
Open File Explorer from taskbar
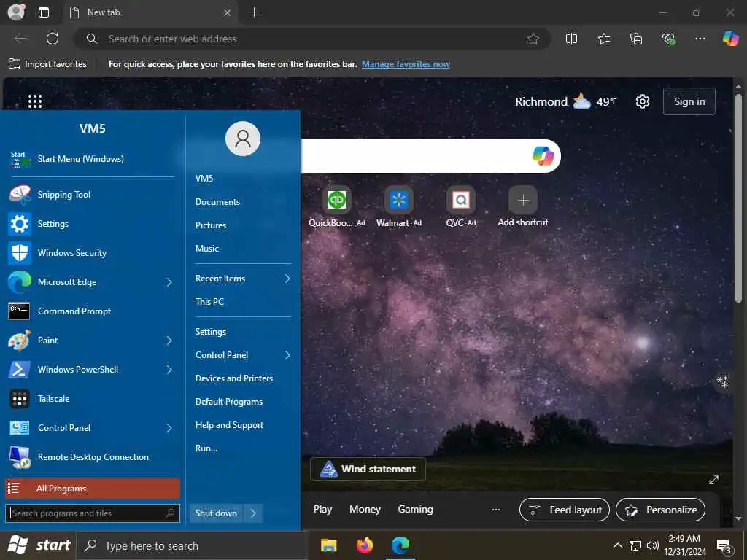[329, 545]
